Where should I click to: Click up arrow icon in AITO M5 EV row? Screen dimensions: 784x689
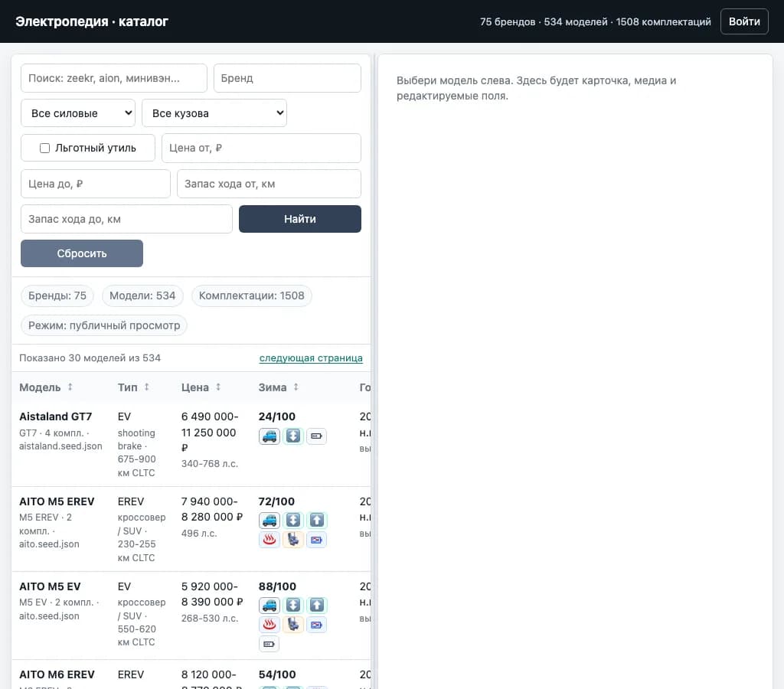(316, 606)
